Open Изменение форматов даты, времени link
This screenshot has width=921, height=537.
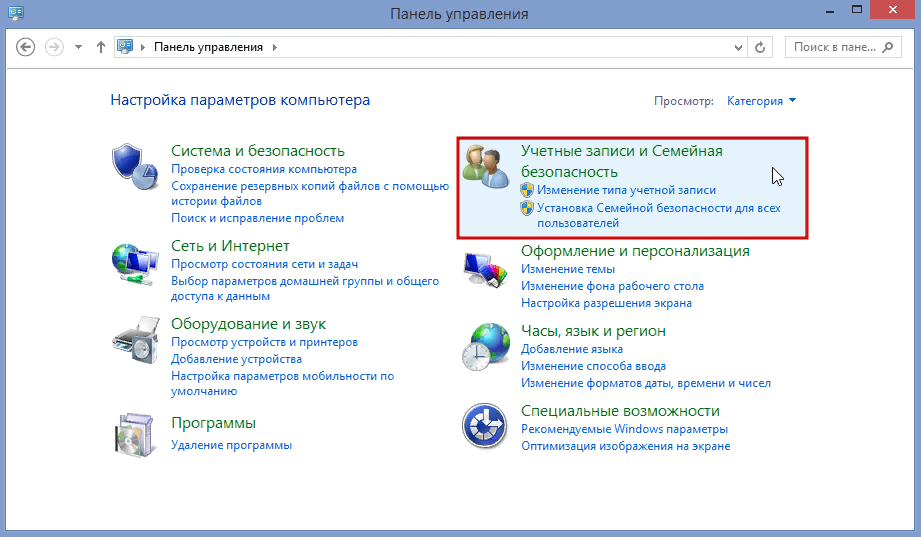click(x=646, y=383)
